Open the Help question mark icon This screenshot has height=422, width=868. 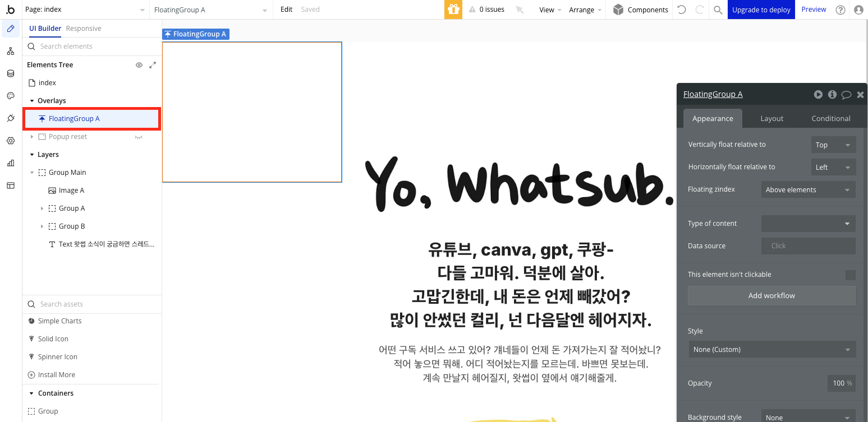841,10
